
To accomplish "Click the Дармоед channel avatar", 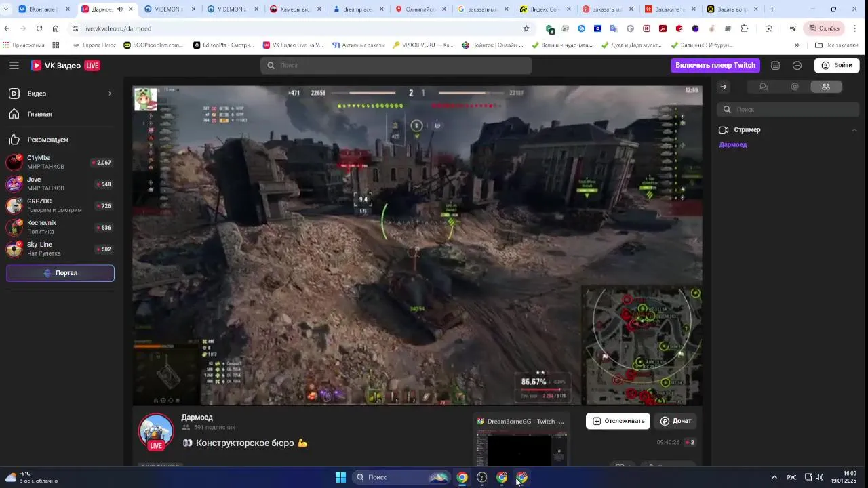I will pyautogui.click(x=156, y=432).
